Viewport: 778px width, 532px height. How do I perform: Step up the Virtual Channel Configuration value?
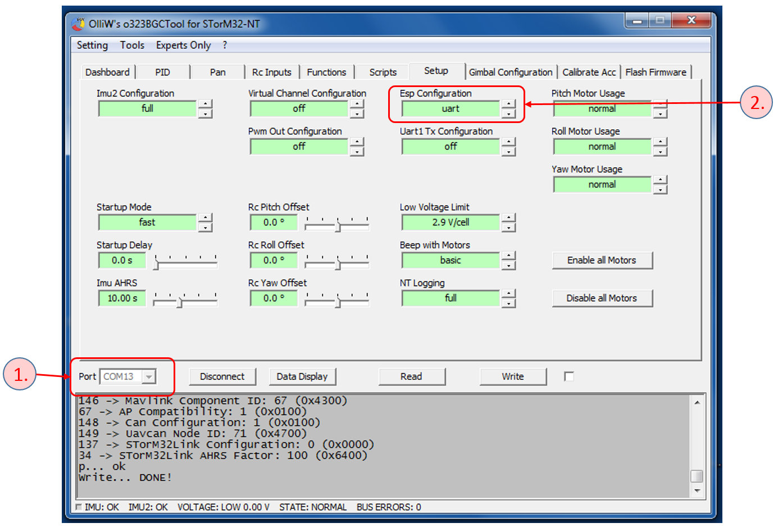357,104
